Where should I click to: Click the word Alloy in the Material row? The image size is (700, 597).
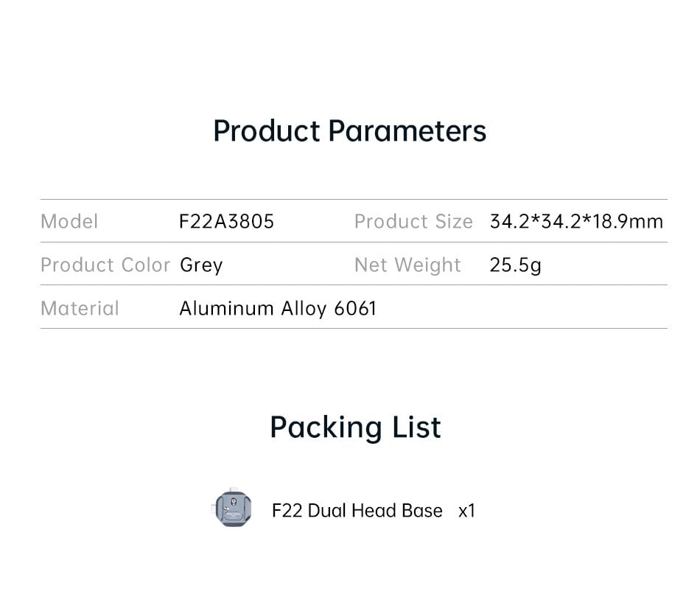pos(304,307)
